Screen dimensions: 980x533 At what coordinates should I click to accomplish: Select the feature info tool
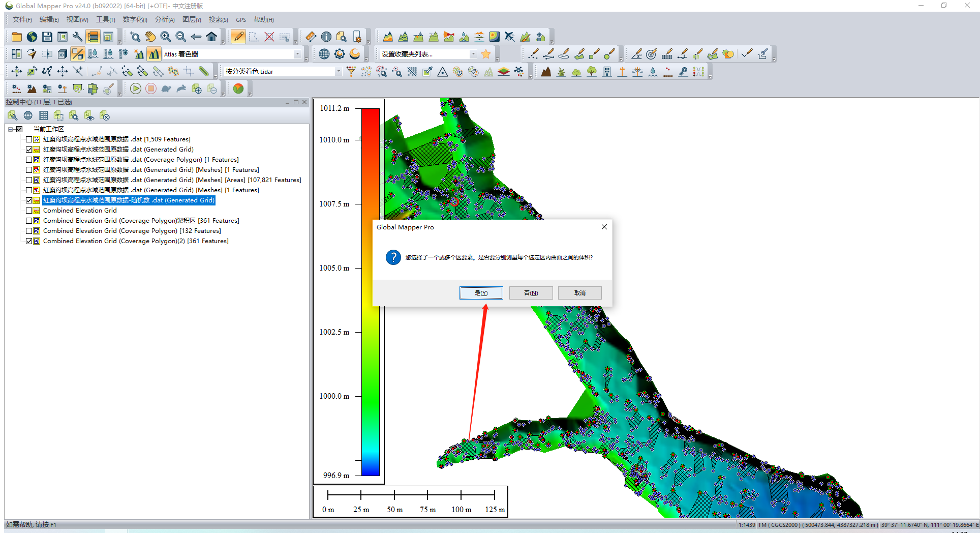(326, 37)
